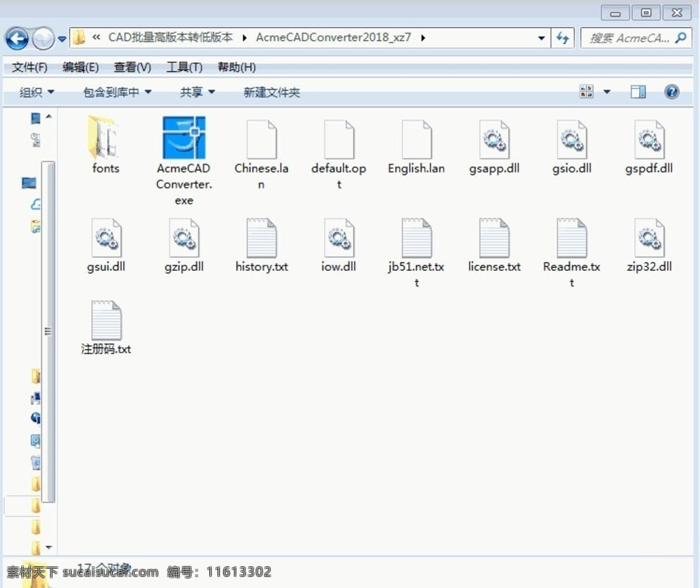700x588 pixels.
Task: Click AcmeCADConverter2018_xz7 in address bar
Action: (x=333, y=38)
